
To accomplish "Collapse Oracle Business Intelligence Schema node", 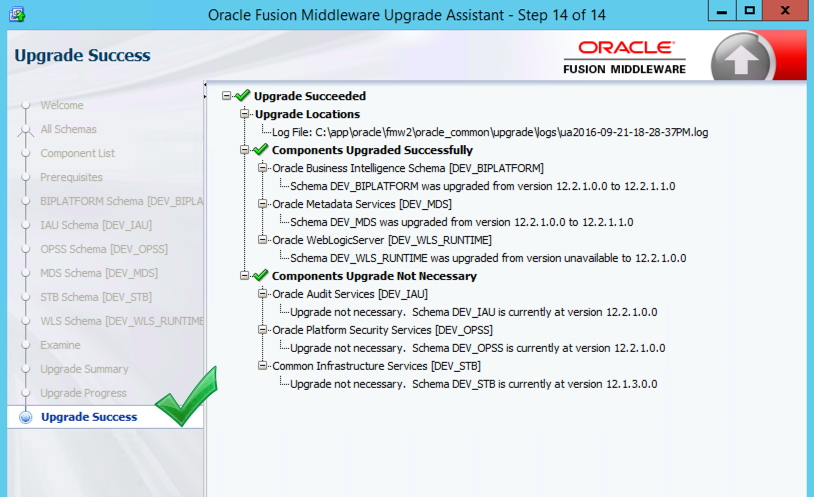I will 262,168.
